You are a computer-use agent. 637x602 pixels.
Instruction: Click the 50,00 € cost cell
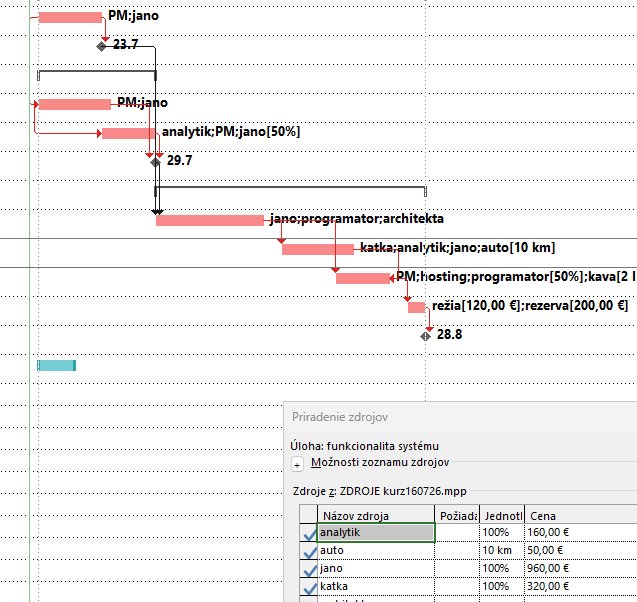(581, 551)
